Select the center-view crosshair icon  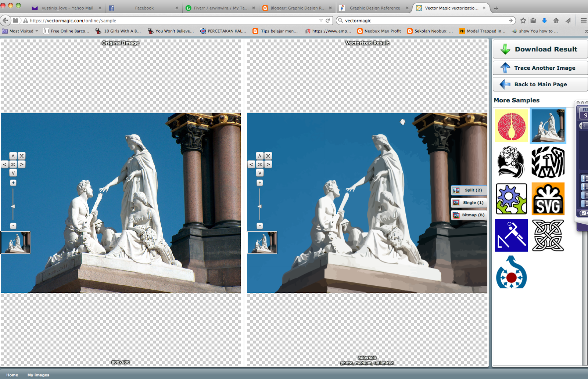coord(13,165)
